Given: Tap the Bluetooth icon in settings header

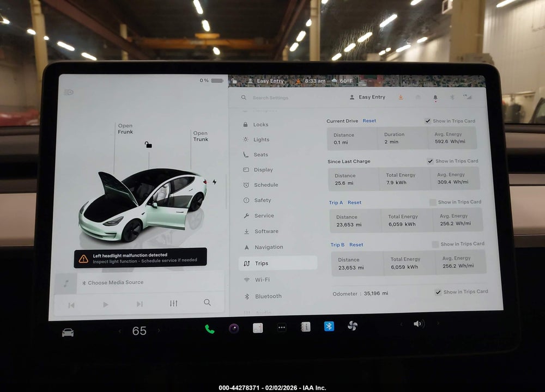Looking at the screenshot, I should [452, 97].
